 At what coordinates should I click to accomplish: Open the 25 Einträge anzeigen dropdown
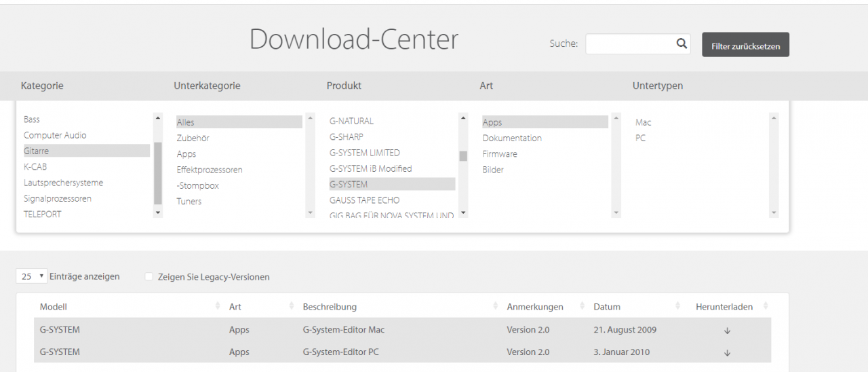(x=32, y=276)
